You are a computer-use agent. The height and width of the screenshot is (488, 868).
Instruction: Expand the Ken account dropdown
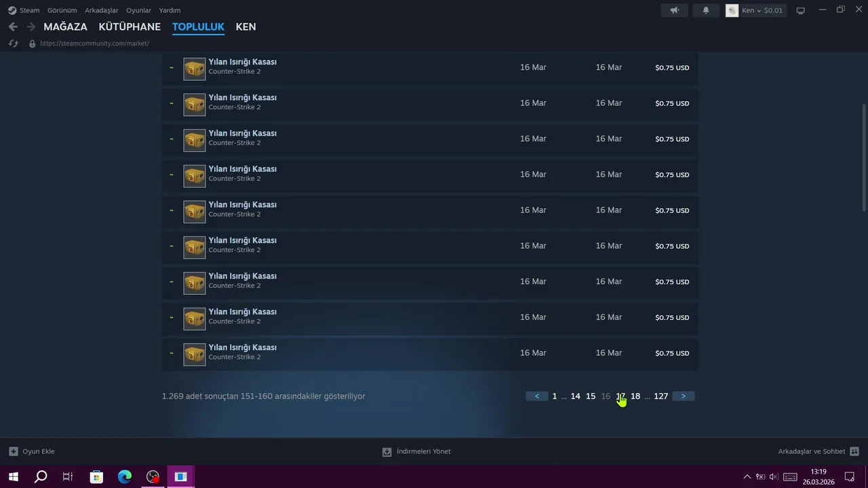click(751, 10)
